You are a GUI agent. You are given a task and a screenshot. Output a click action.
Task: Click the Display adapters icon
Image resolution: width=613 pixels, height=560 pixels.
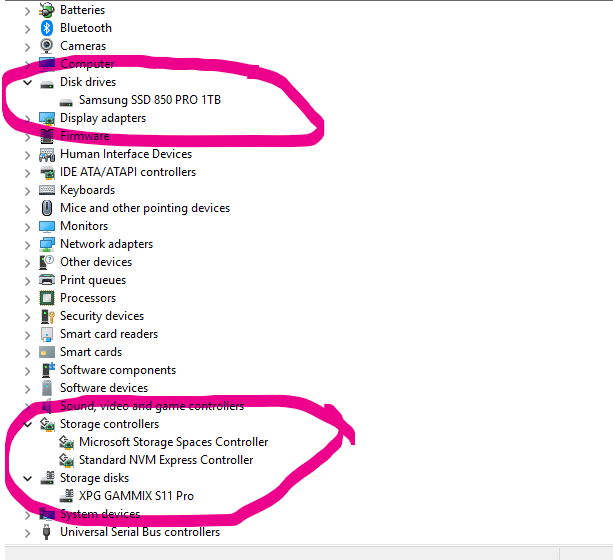(x=47, y=118)
